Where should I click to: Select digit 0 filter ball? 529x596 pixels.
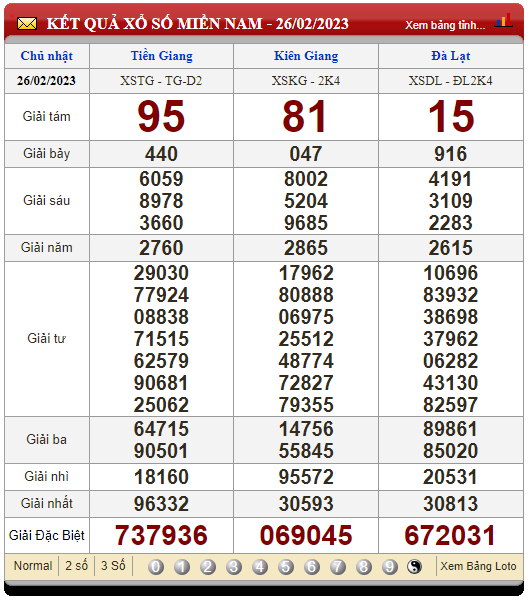point(156,567)
